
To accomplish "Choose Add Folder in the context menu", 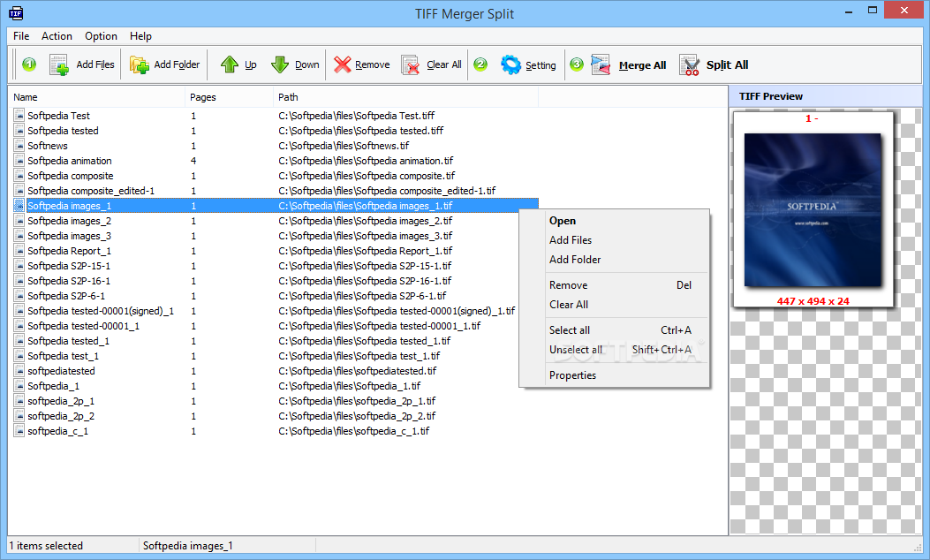I will tap(615, 259).
